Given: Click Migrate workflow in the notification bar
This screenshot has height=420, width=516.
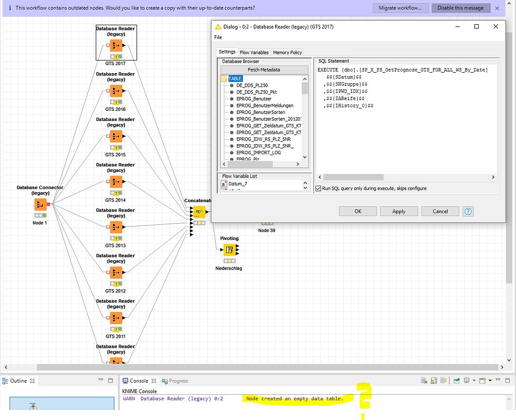Looking at the screenshot, I should [400, 8].
